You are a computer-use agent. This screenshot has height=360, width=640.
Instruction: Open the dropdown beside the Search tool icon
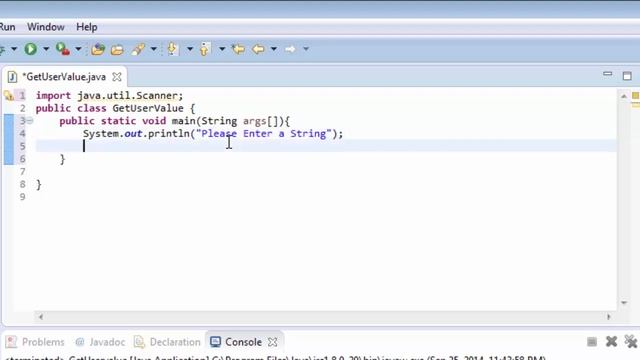[153, 49]
